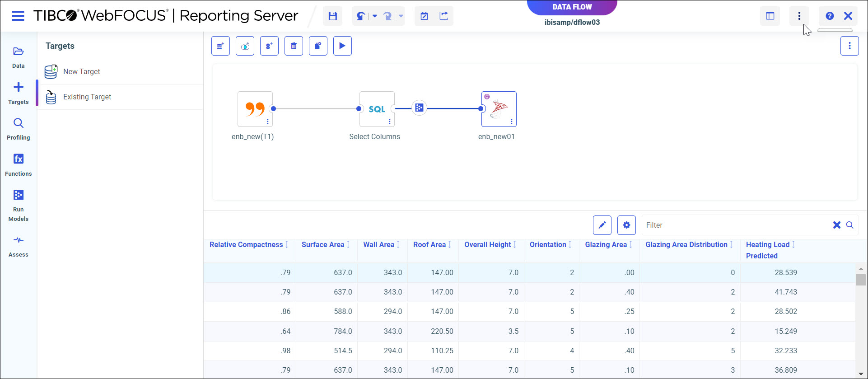The image size is (868, 379).
Task: Sort by Surface Area column header
Action: (x=323, y=245)
